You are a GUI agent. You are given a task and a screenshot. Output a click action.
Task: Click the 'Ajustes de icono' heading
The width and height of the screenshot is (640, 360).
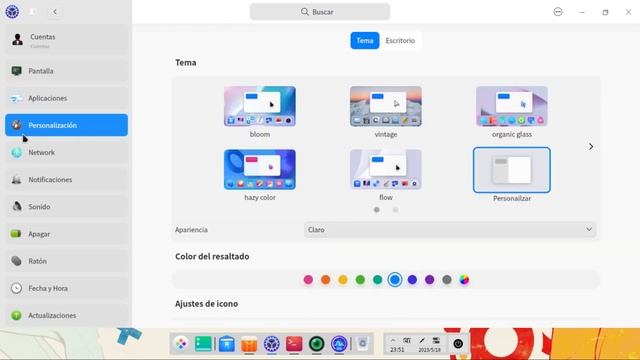(207, 304)
